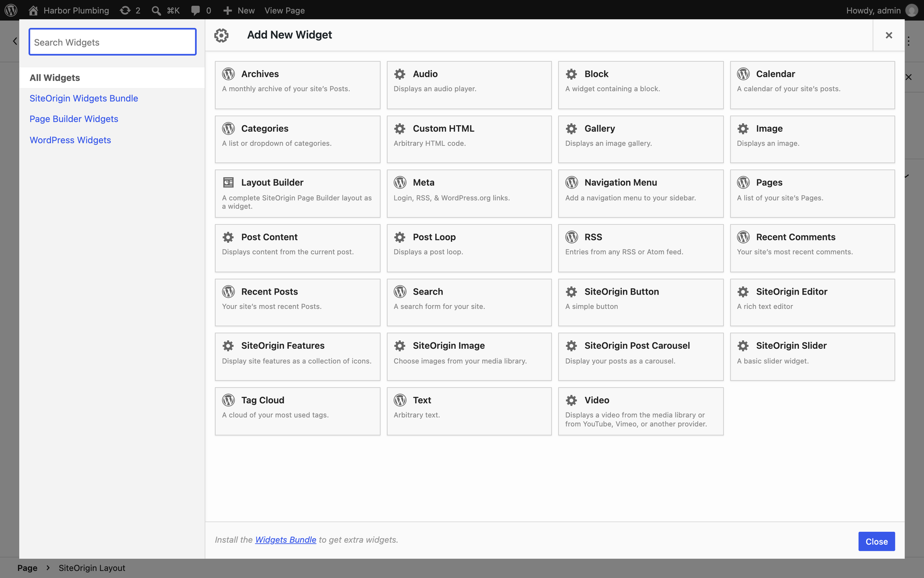The width and height of the screenshot is (924, 578).
Task: Click the Close button
Action: pyautogui.click(x=876, y=541)
